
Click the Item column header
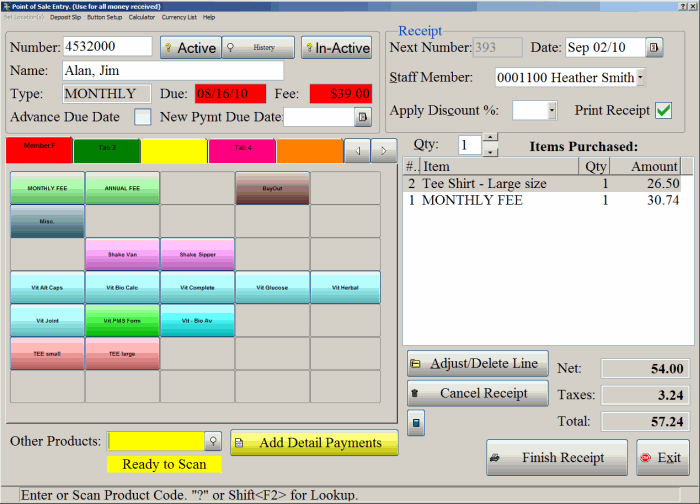tap(499, 166)
